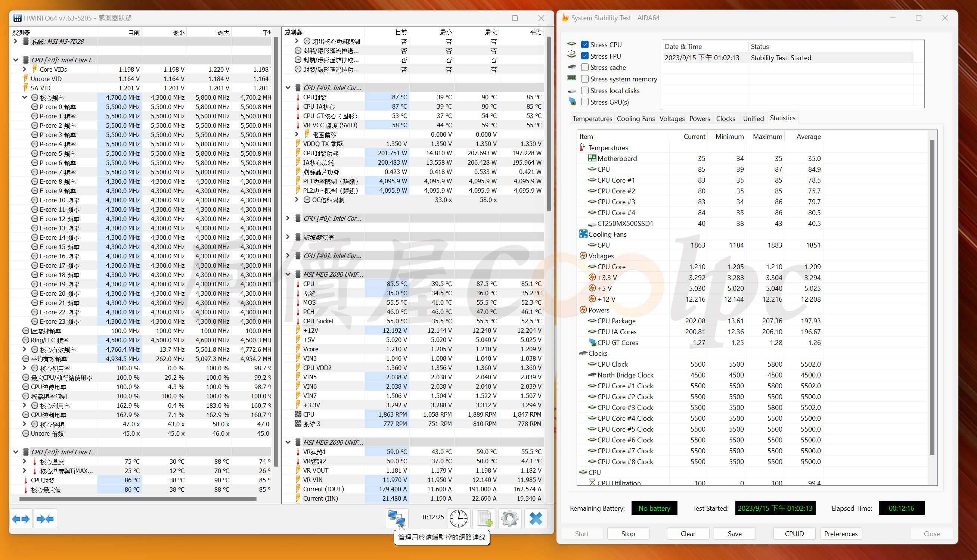Image resolution: width=977 pixels, height=560 pixels.
Task: Switch to Voltages tab
Action: pyautogui.click(x=672, y=118)
